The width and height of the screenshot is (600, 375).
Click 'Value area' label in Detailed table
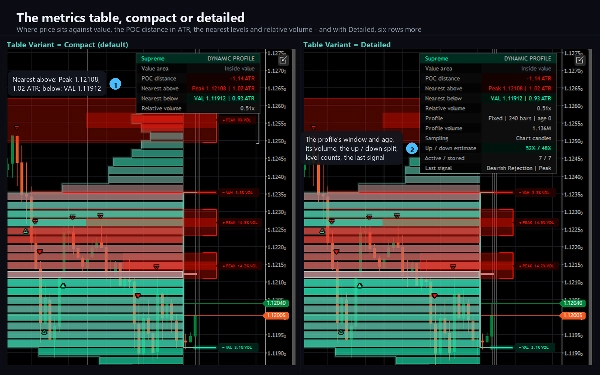(x=439, y=68)
